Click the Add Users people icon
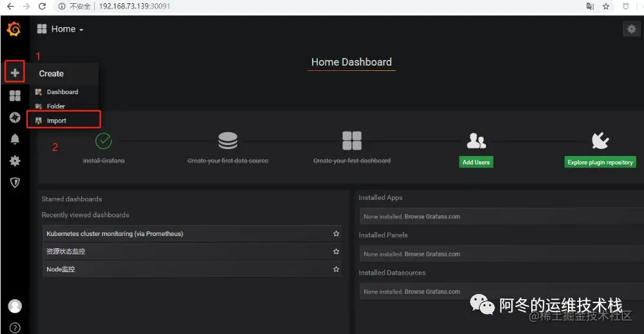 (x=476, y=141)
